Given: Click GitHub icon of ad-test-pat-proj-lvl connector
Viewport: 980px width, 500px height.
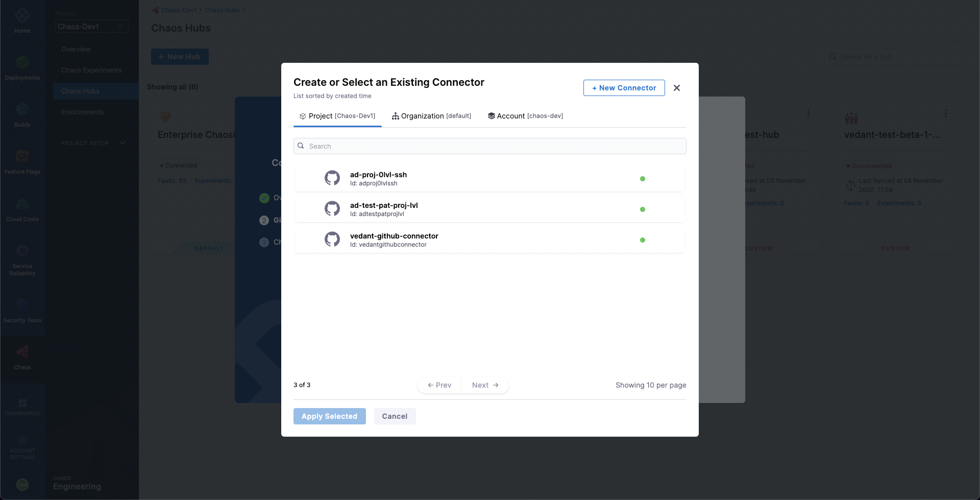Looking at the screenshot, I should click(332, 209).
